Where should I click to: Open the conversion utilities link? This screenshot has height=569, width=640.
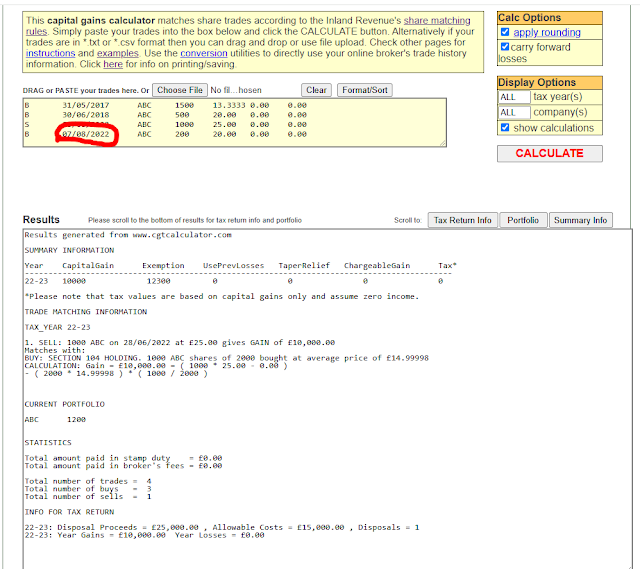point(204,53)
